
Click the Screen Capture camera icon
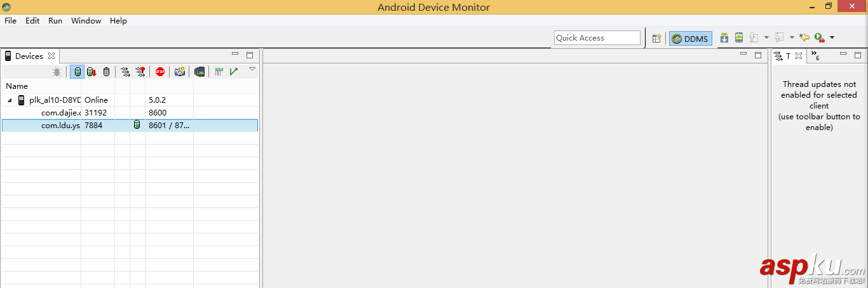pos(180,72)
